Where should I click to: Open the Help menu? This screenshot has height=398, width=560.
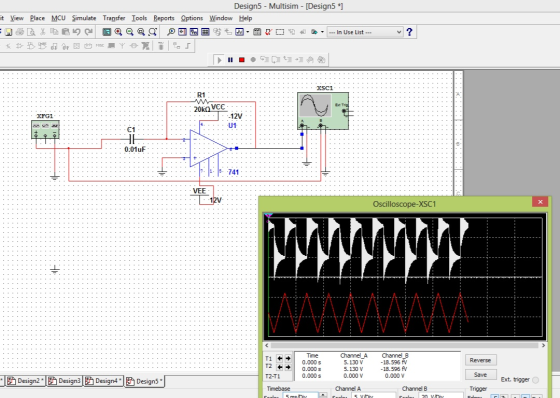(x=245, y=18)
